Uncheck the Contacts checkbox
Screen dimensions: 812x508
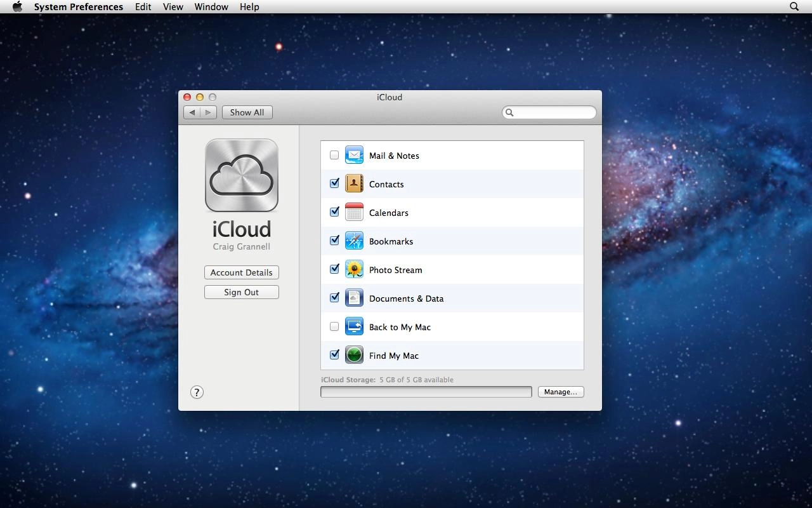click(x=334, y=184)
